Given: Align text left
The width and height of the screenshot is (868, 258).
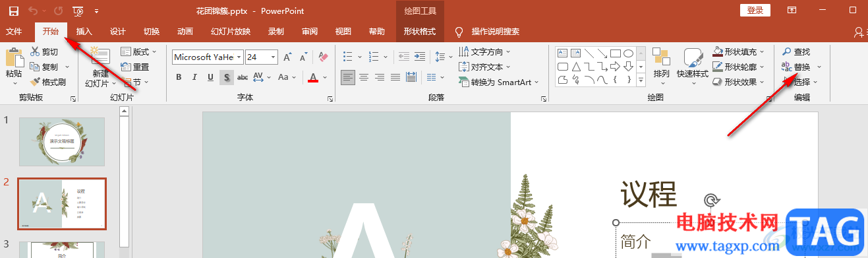Looking at the screenshot, I should click(348, 77).
